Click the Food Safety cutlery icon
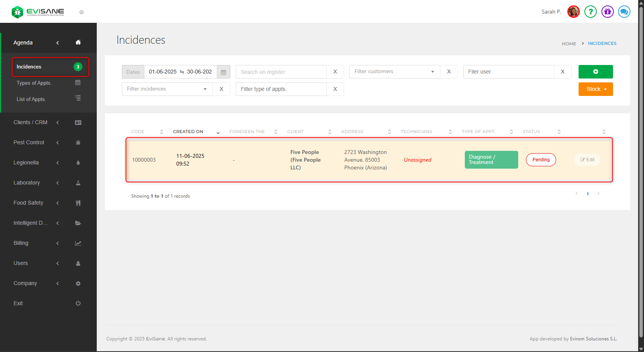Screen dimensions: 644x352 coord(78,203)
